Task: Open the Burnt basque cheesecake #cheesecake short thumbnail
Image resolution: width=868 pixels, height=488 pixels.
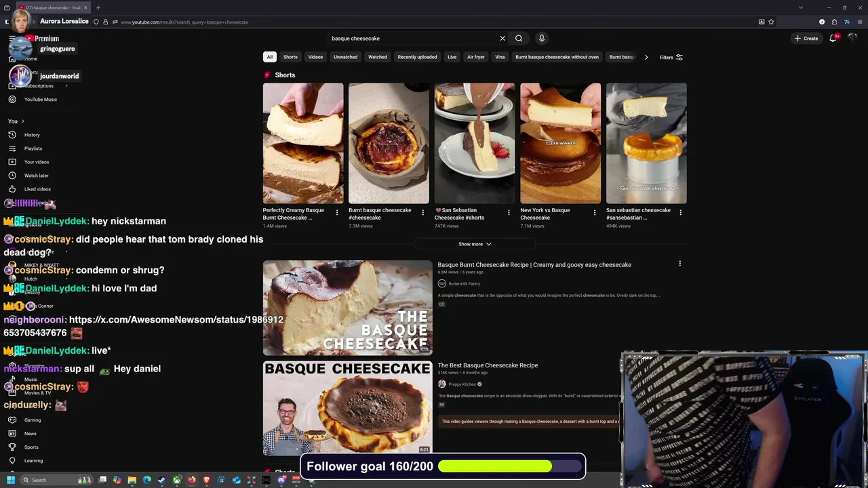Action: [389, 143]
